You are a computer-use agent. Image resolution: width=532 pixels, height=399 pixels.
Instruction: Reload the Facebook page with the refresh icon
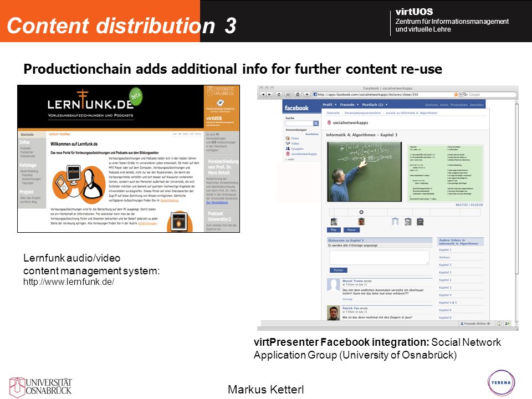click(279, 94)
